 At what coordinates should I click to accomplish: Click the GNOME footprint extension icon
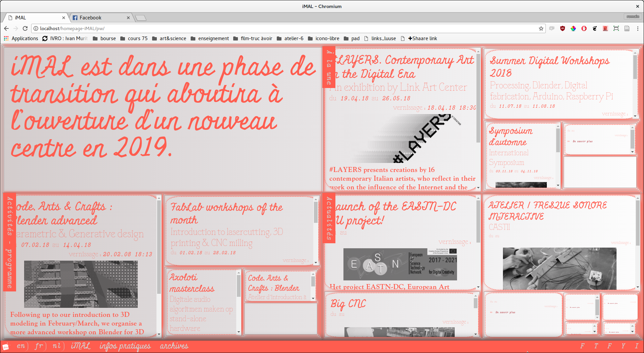(x=595, y=28)
